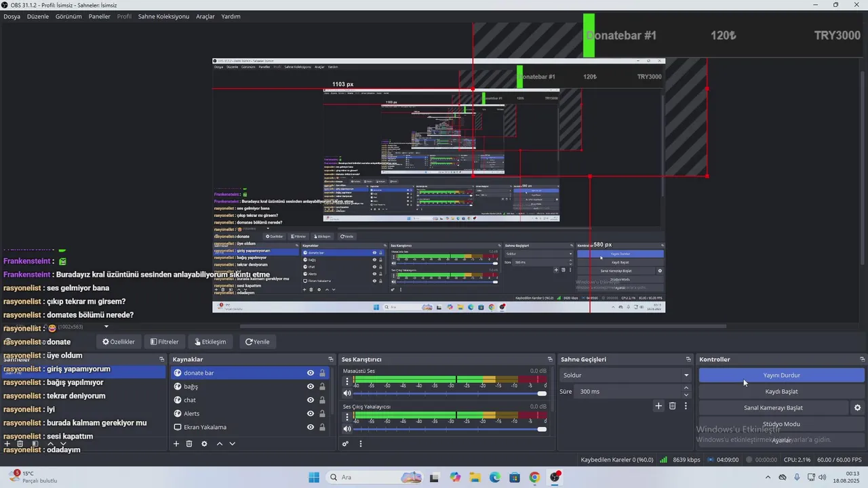Screen dimensions: 868x488
Task: Open the Dosya menu
Action: (12, 16)
